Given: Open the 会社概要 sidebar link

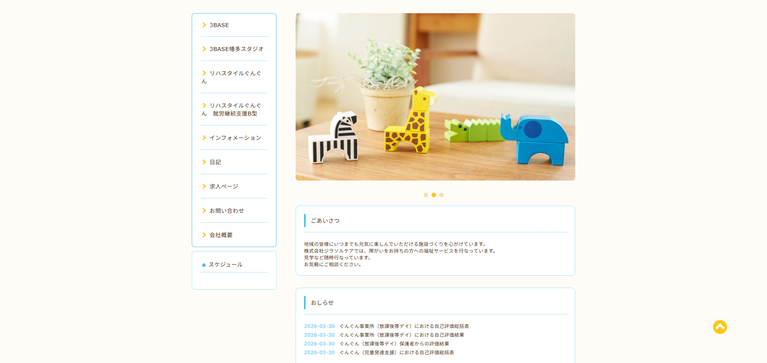Looking at the screenshot, I should [x=221, y=235].
